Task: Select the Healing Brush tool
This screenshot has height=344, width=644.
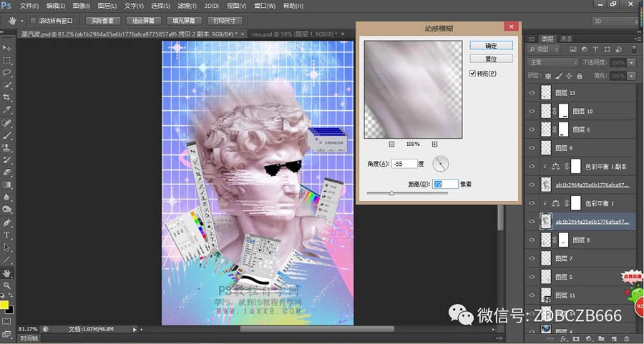Action: [x=6, y=123]
